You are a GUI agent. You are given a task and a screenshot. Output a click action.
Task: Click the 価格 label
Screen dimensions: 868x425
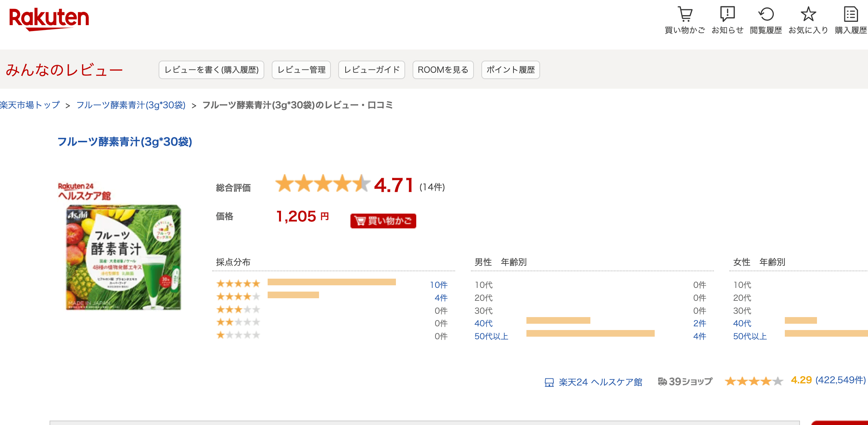[224, 216]
